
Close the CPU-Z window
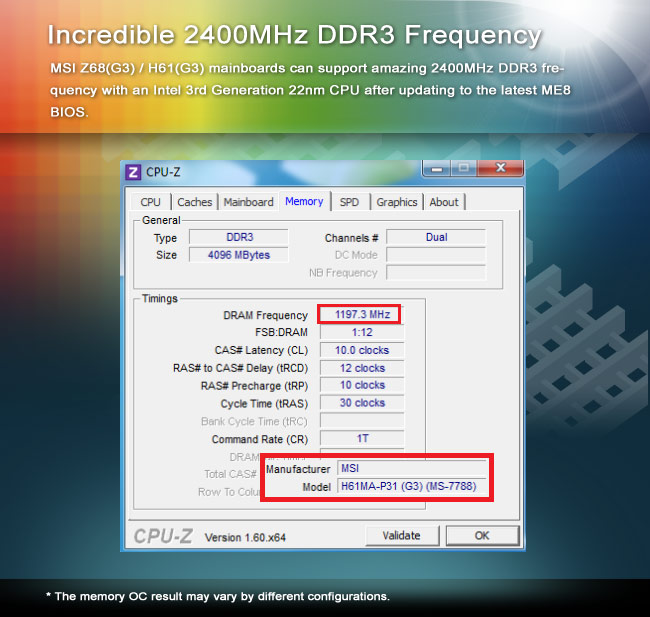pos(502,168)
